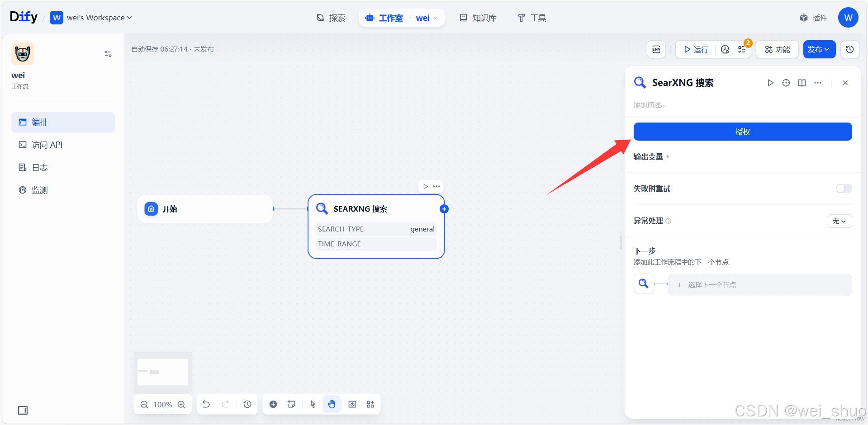Open the 100% zoom level menu

[x=163, y=405]
